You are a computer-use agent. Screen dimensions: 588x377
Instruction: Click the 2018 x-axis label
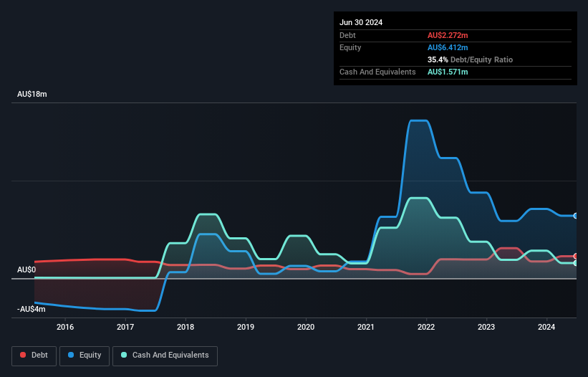tap(185, 327)
